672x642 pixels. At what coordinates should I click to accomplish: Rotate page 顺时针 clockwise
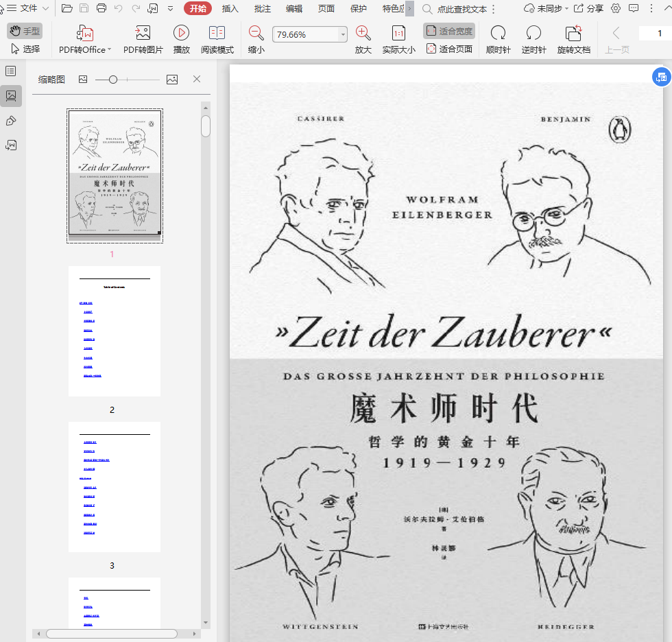(x=498, y=39)
